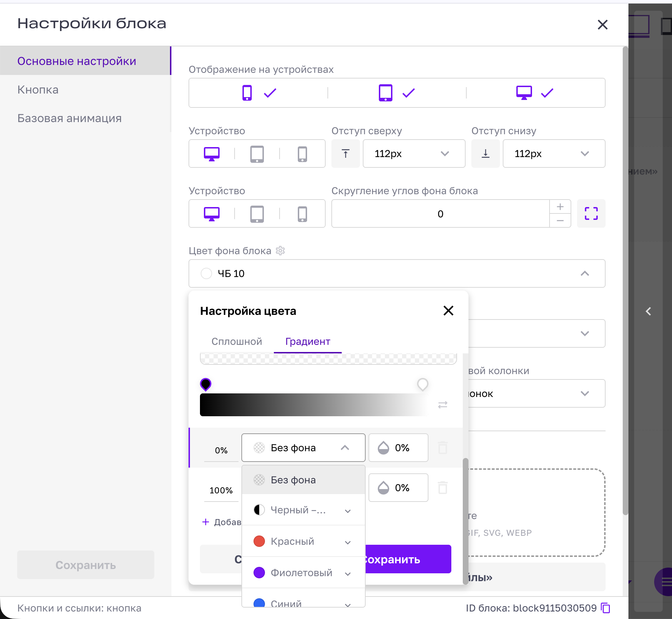672x619 pixels.
Task: Toggle tablet display in device visibility row
Action: point(397,93)
